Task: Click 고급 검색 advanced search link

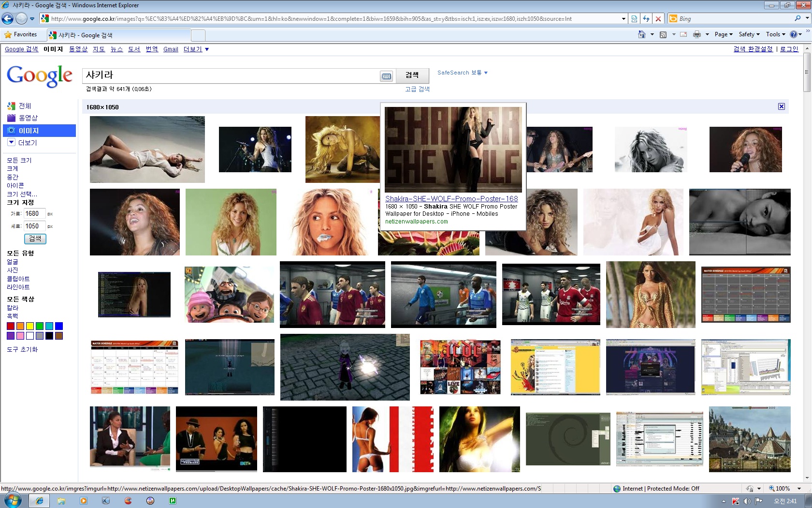Action: (x=417, y=89)
